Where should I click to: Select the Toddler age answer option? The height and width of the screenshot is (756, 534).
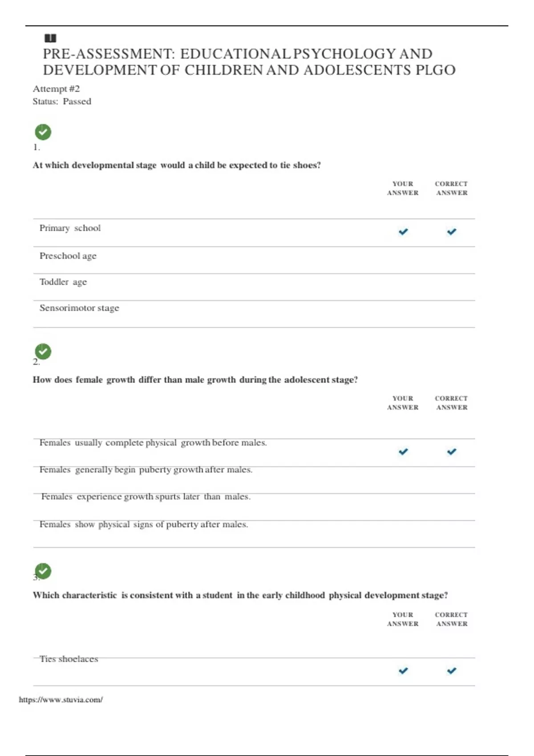click(x=63, y=282)
